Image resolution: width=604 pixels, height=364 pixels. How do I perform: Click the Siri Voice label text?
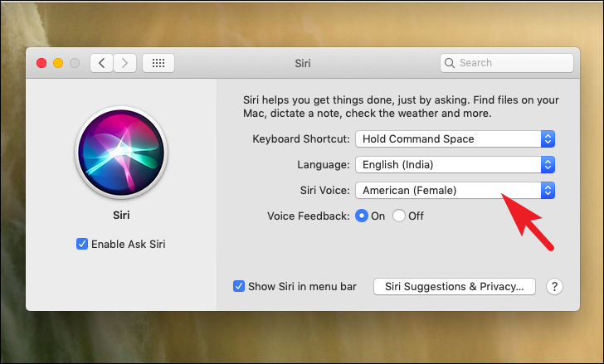(x=325, y=191)
